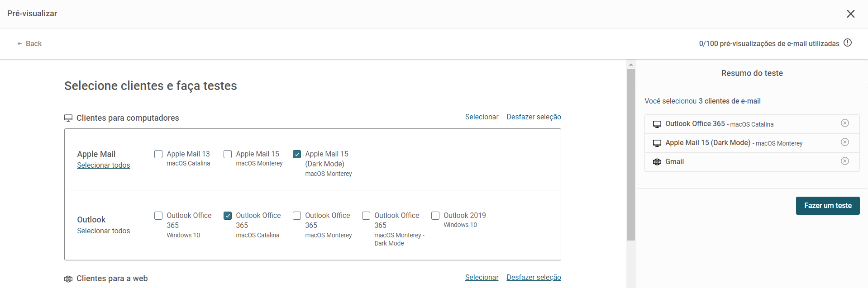Click Selecionar todos under Outlook

[x=103, y=231]
